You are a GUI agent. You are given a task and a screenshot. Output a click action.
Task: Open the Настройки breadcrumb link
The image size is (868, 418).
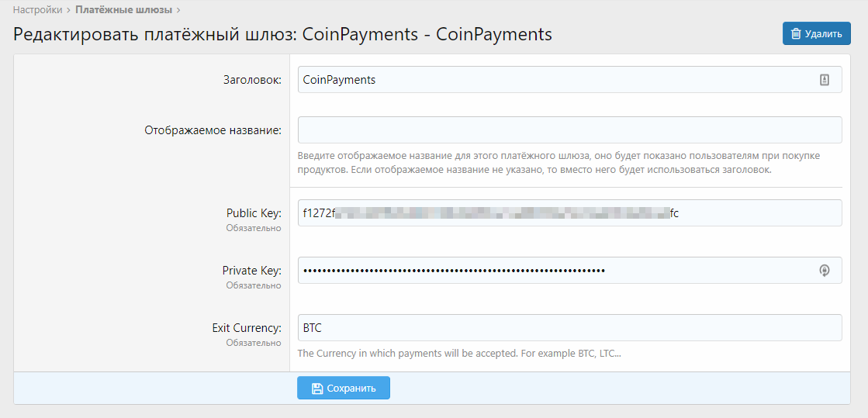pyautogui.click(x=37, y=10)
